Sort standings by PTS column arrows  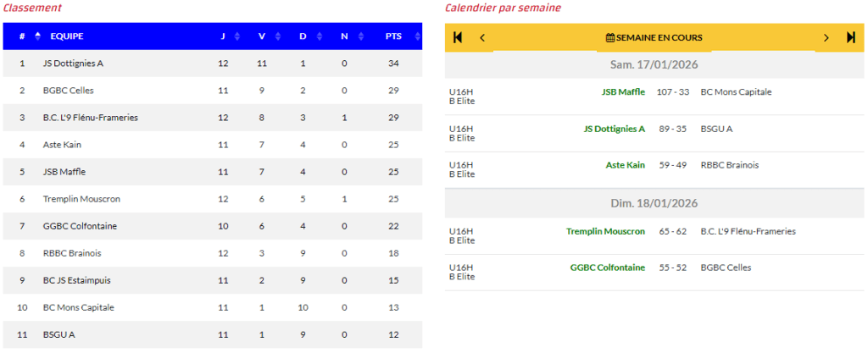click(417, 36)
